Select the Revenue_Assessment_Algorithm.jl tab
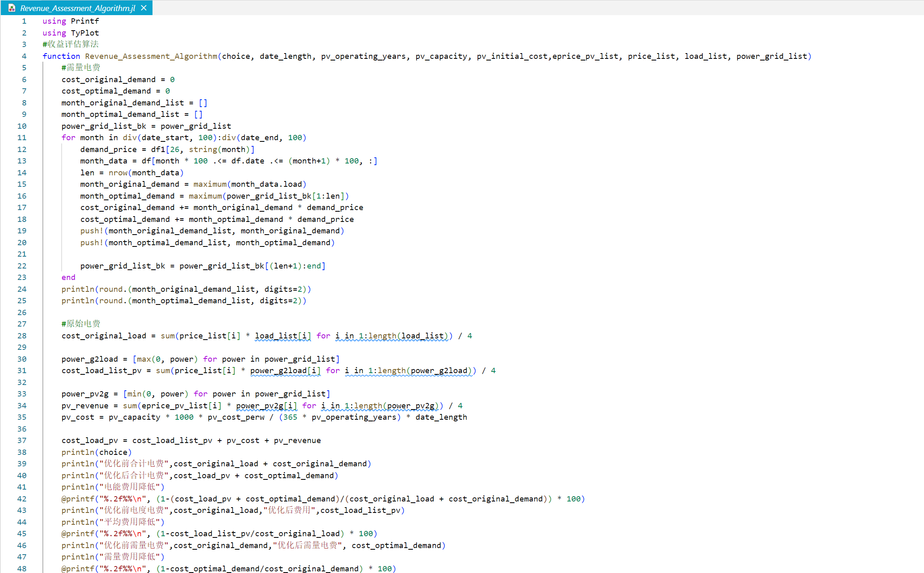The width and height of the screenshot is (924, 573). (x=77, y=8)
